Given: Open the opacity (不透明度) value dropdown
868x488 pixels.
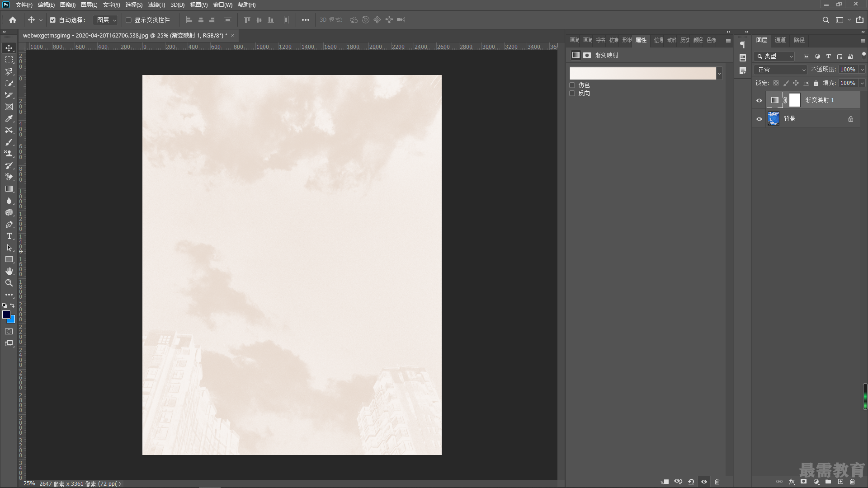Looking at the screenshot, I should pos(862,70).
